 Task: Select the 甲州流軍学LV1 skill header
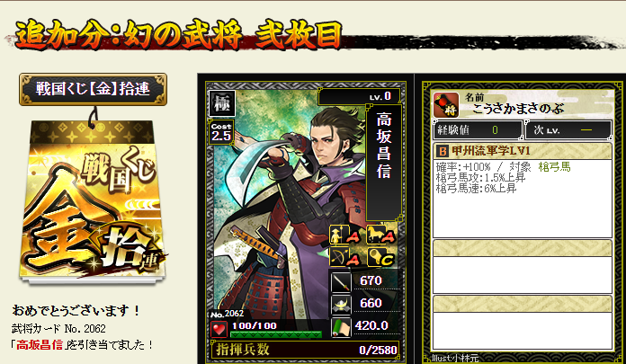coord(523,151)
